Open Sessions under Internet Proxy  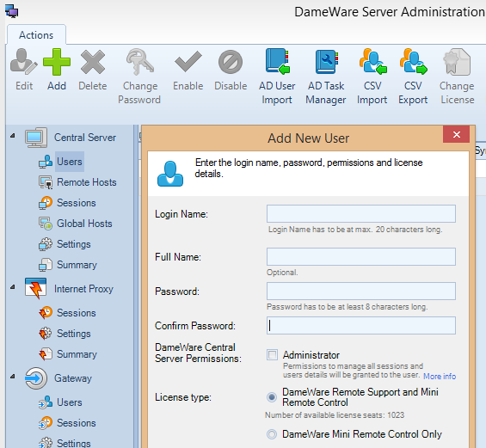pos(77,313)
